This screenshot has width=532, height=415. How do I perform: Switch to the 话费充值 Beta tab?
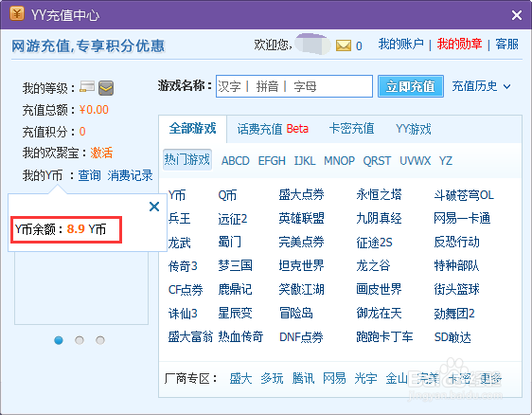(273, 129)
